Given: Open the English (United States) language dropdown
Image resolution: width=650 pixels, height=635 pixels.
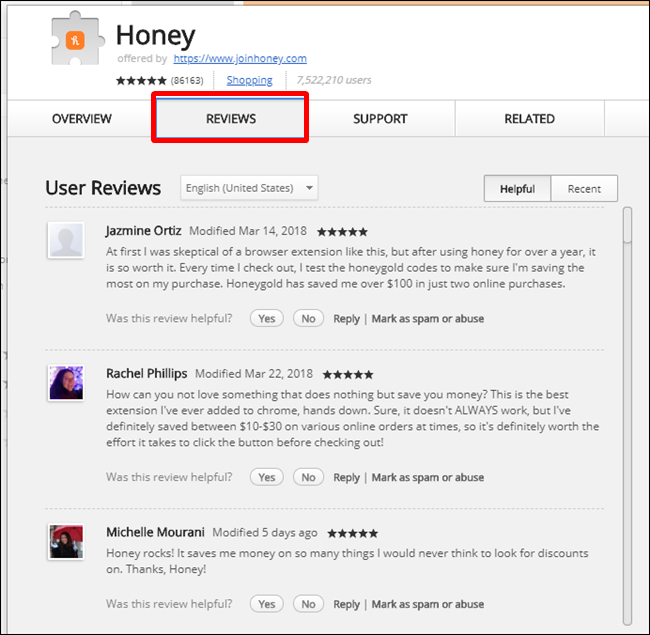Looking at the screenshot, I should [249, 188].
